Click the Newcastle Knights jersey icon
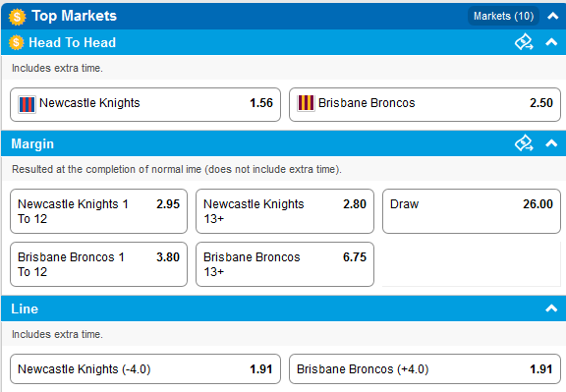The image size is (566, 392). point(27,105)
